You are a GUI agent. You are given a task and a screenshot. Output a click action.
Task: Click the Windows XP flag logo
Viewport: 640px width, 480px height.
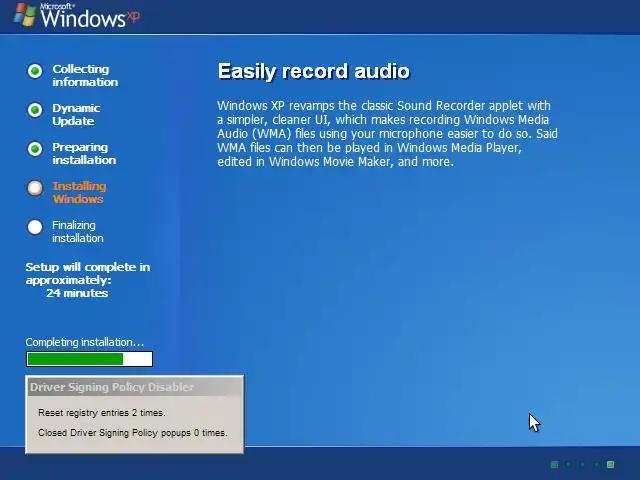click(24, 15)
